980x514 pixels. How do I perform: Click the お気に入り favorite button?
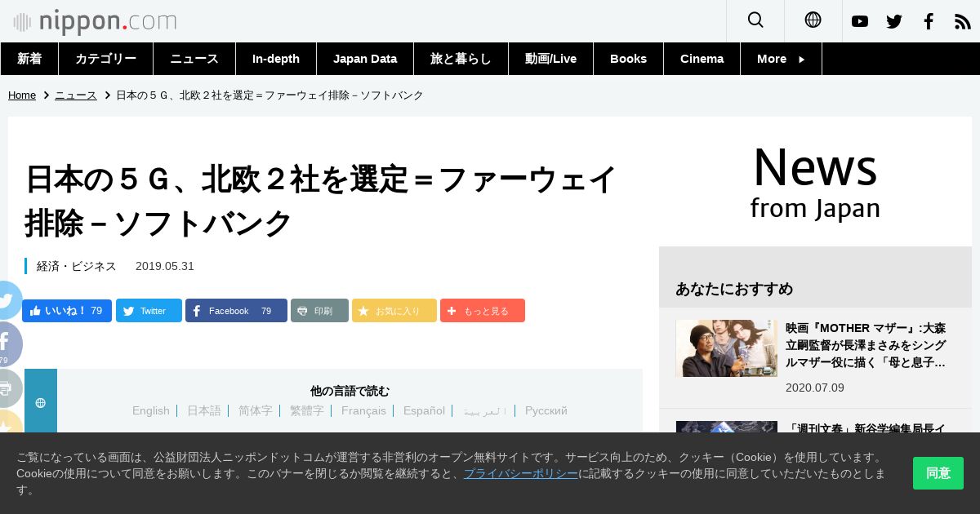point(394,311)
